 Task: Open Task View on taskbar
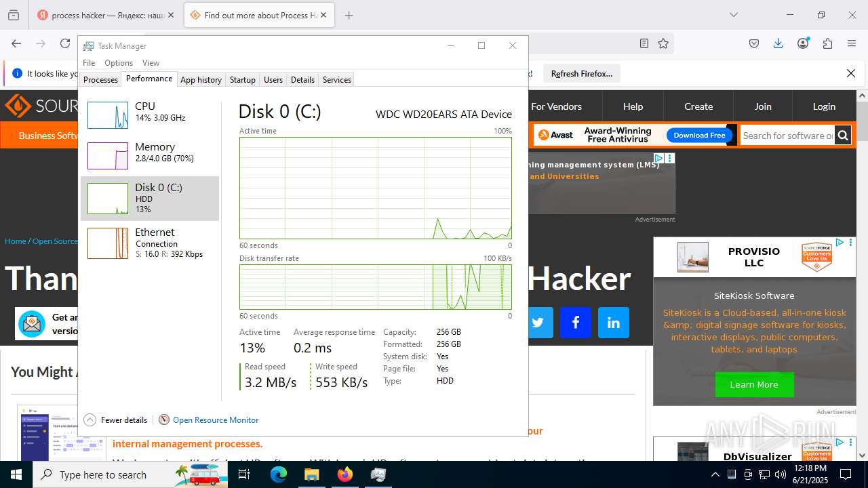pos(244,474)
